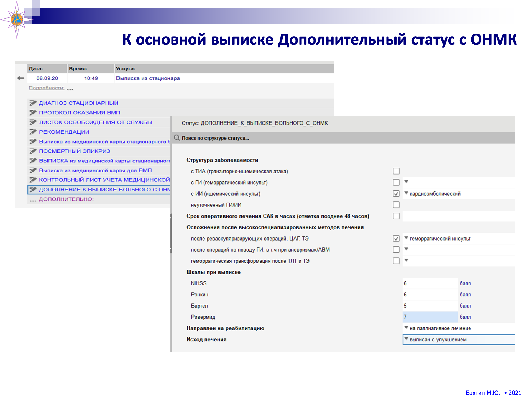
Task: Click the back arrow next to the date row
Action: [x=21, y=78]
